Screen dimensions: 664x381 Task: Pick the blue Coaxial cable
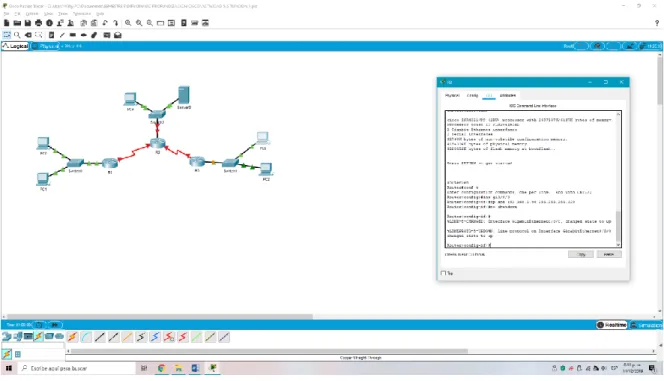(155, 337)
